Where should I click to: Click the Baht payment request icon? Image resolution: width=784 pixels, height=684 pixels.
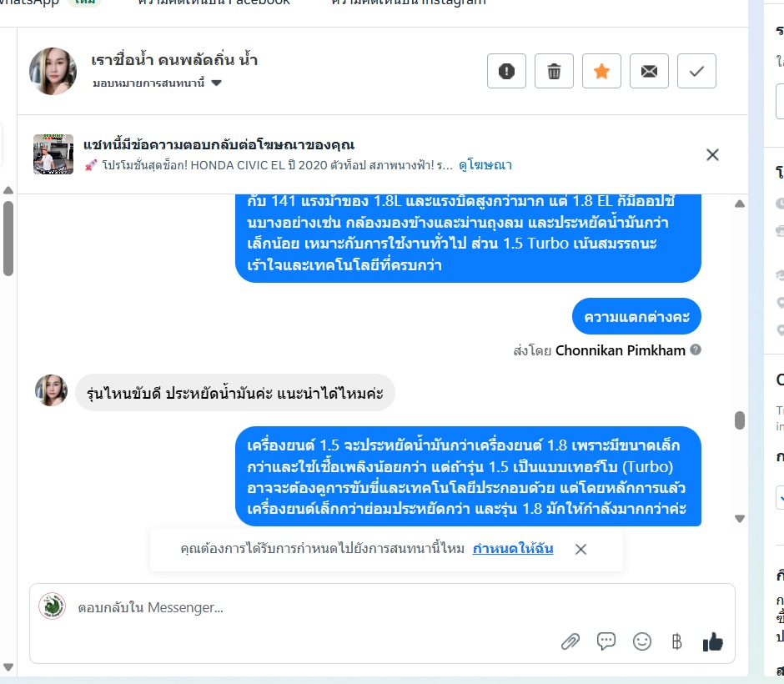pos(676,641)
